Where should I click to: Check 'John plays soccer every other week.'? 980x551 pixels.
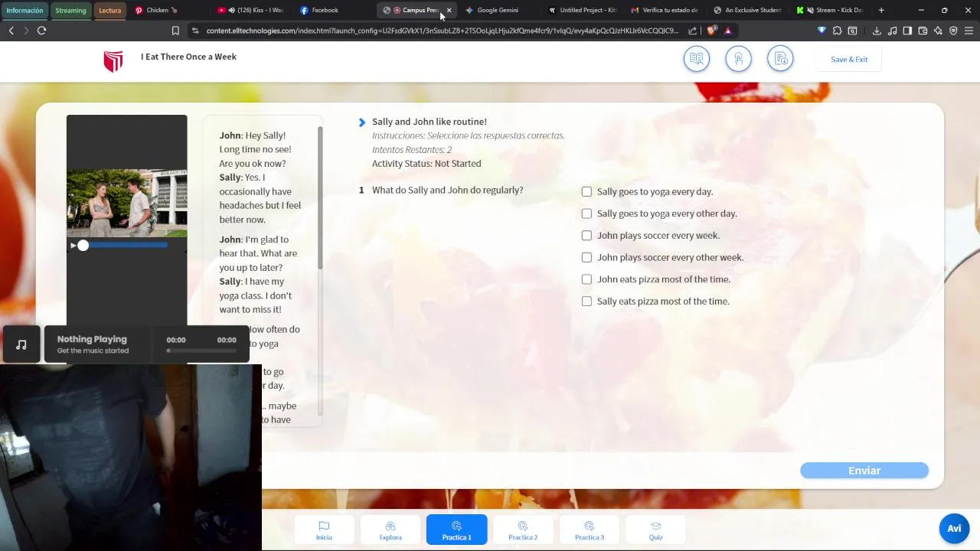point(586,258)
